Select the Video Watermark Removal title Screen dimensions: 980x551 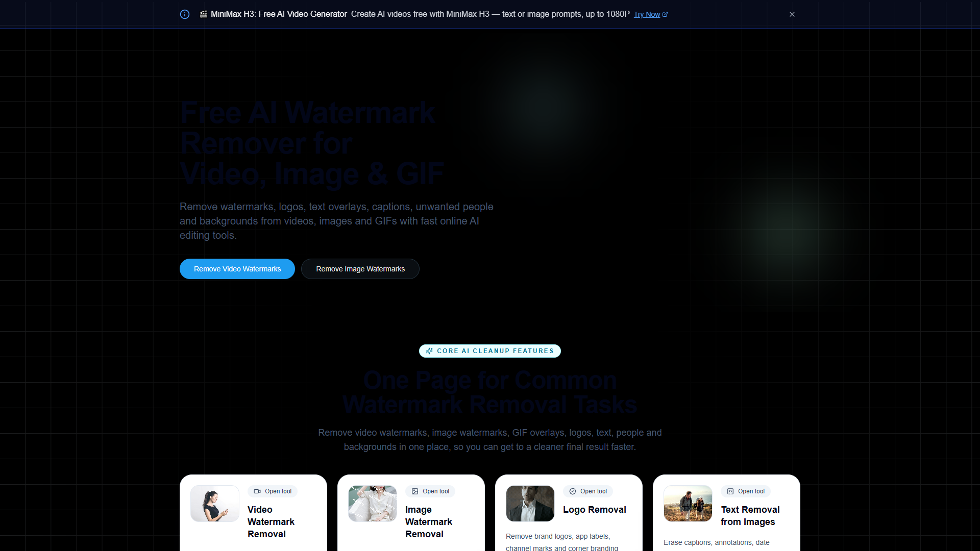271,522
